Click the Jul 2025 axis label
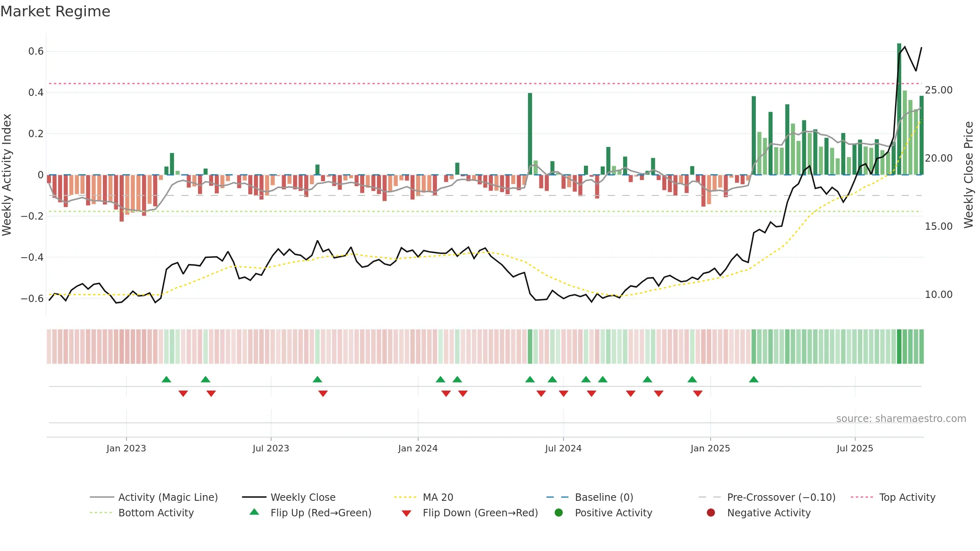The image size is (980, 551). [855, 448]
